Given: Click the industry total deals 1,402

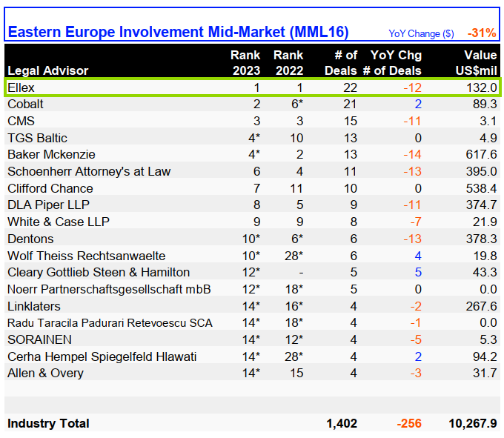Looking at the screenshot, I should pyautogui.click(x=342, y=423).
